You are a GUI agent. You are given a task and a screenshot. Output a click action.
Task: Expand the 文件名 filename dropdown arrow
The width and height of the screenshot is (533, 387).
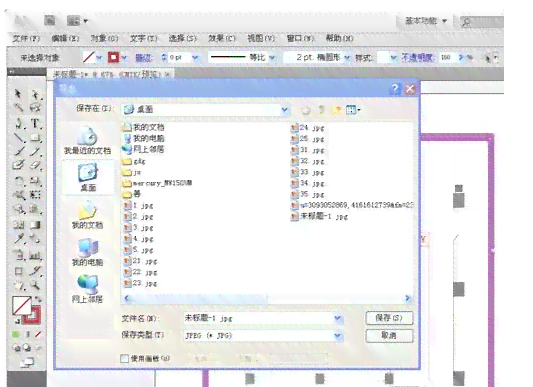pos(337,318)
